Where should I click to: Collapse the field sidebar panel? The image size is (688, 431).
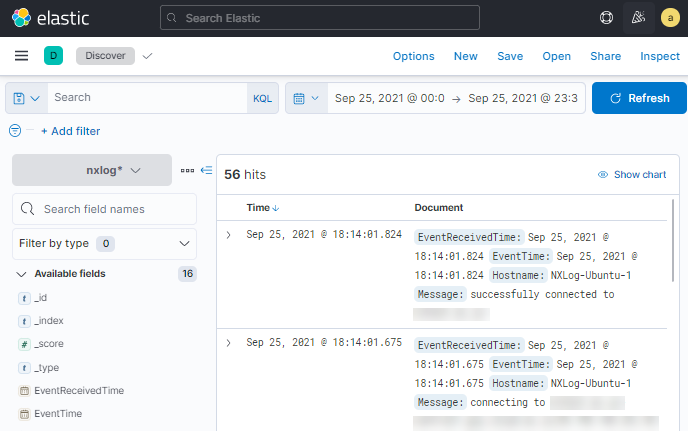pos(207,170)
